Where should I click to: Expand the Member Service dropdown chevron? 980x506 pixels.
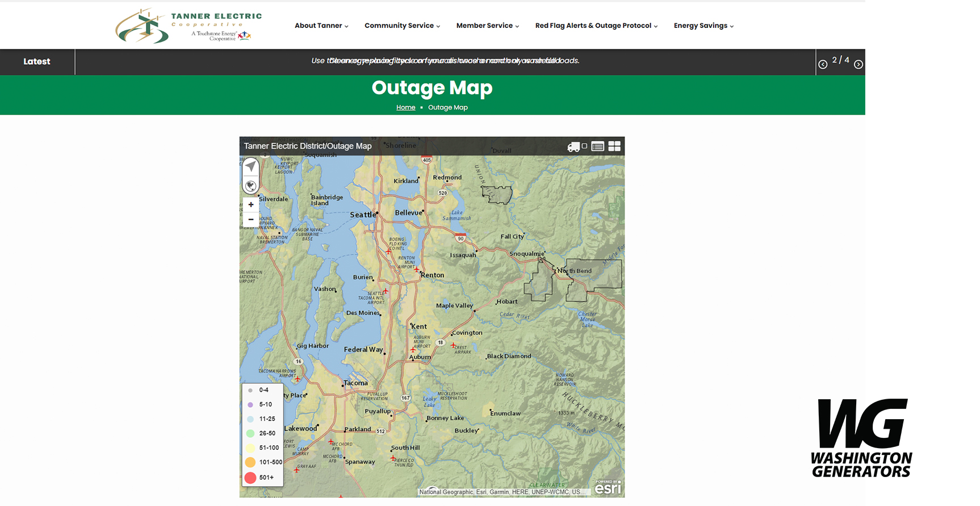tap(517, 26)
